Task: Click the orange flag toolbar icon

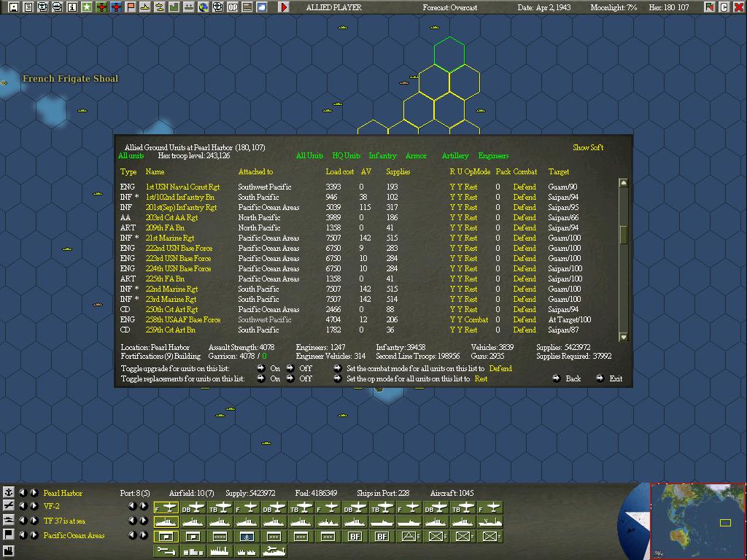Action: (x=131, y=7)
